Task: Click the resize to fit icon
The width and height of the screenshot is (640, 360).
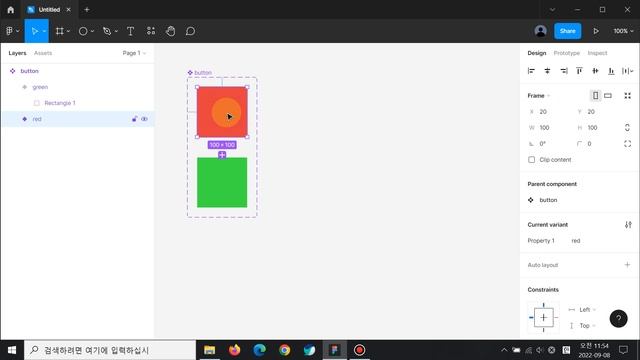Action: point(627,96)
